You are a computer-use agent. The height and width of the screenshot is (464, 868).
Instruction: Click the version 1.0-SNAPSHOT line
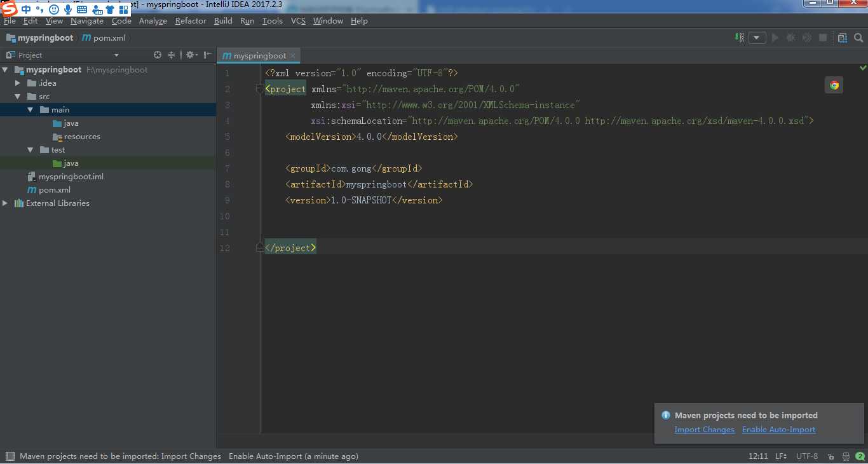pyautogui.click(x=364, y=200)
